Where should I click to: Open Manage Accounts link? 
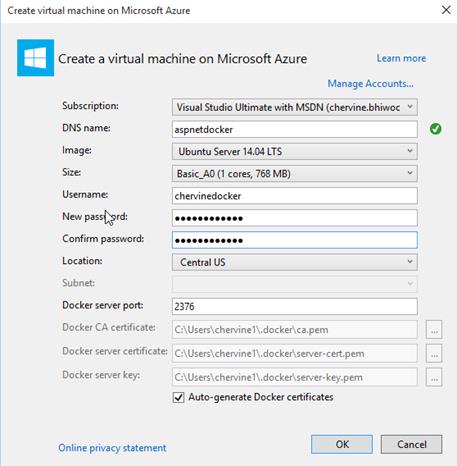pos(370,83)
